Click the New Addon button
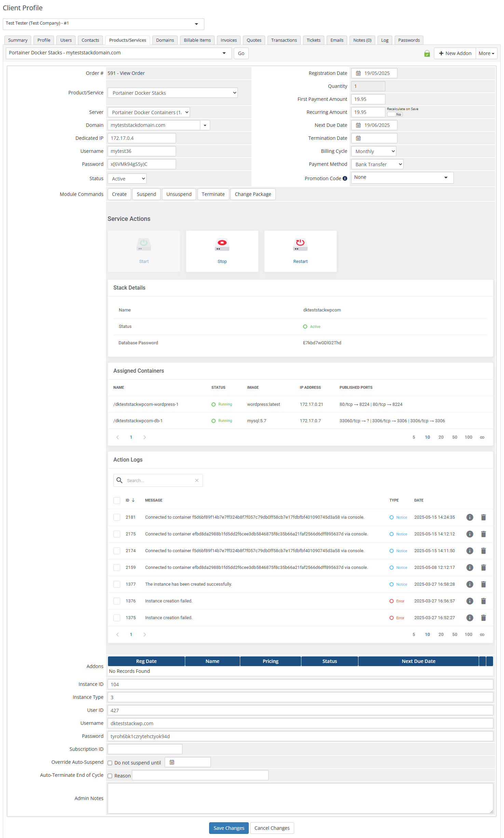This screenshot has height=838, width=504. (x=455, y=53)
